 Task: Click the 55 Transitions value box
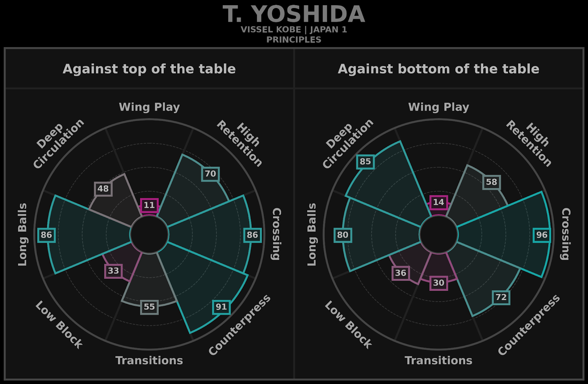(149, 307)
